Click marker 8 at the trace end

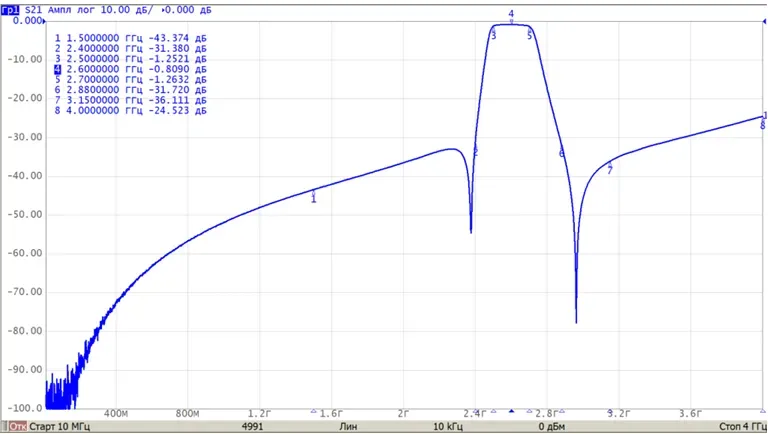click(x=763, y=122)
